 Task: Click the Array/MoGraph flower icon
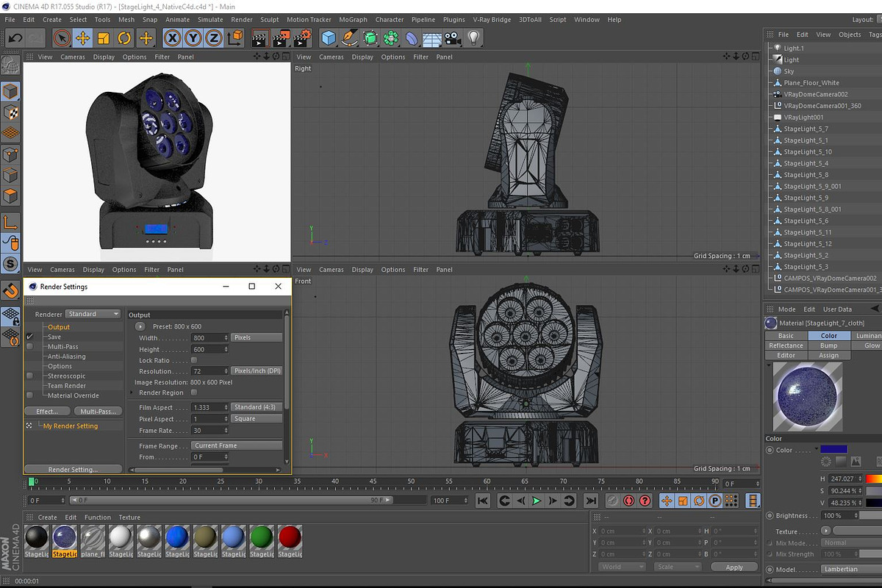pos(391,37)
